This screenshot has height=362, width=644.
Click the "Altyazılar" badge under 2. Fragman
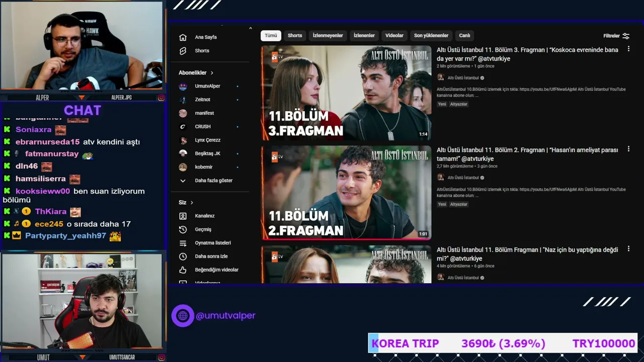[x=459, y=204]
